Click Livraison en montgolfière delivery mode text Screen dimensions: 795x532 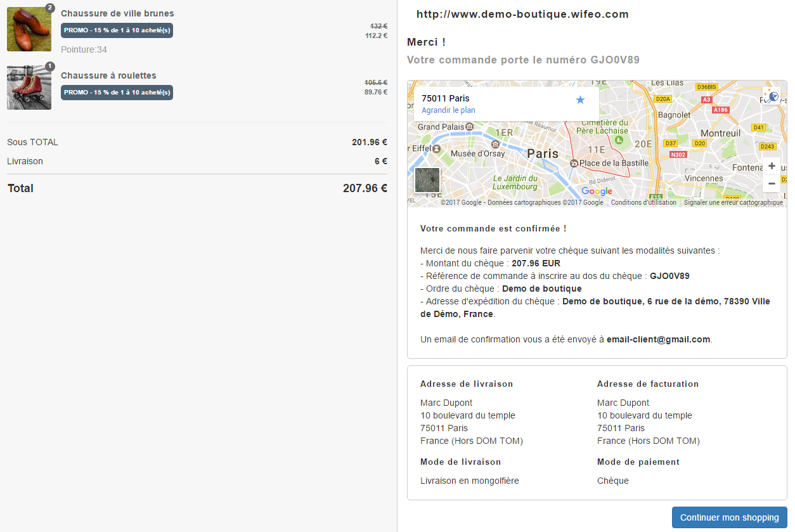[470, 481]
